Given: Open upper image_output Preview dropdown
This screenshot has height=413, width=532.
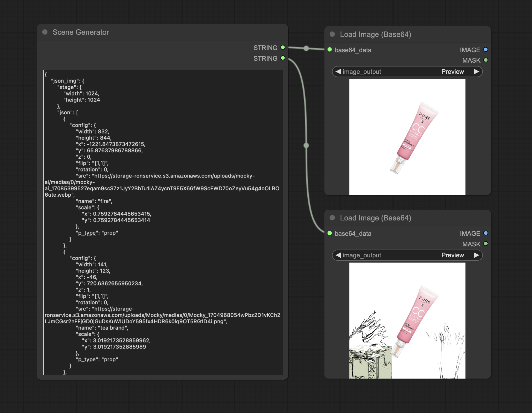Looking at the screenshot, I should point(452,72).
